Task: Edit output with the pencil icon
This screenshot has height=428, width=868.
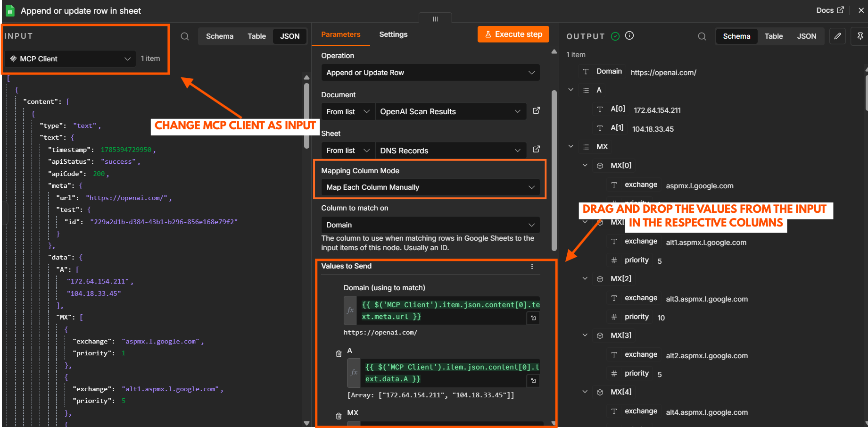Action: 837,36
